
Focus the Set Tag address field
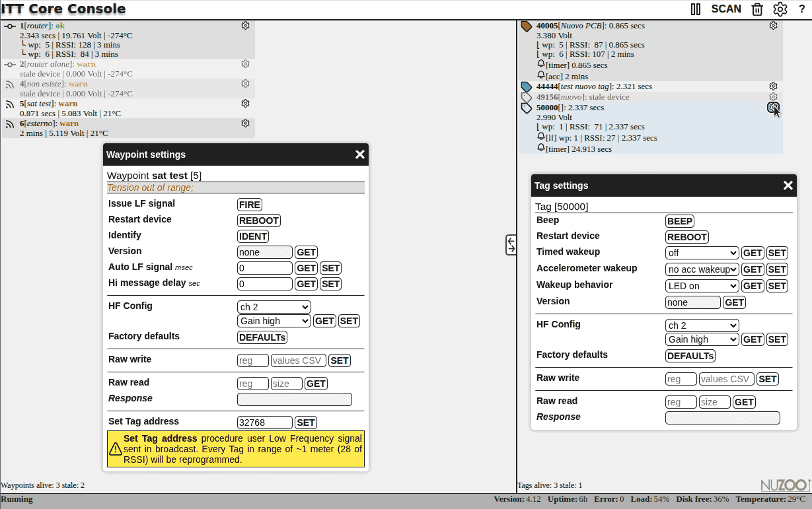point(265,423)
